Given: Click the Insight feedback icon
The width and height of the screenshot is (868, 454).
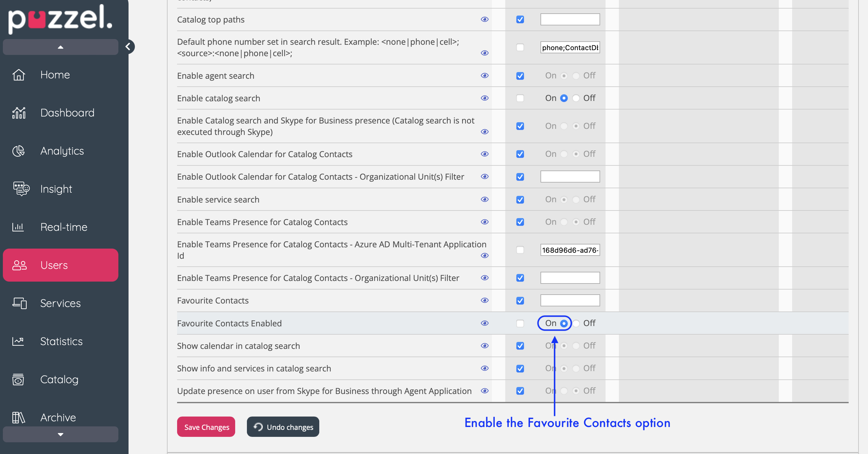Looking at the screenshot, I should [x=21, y=189].
